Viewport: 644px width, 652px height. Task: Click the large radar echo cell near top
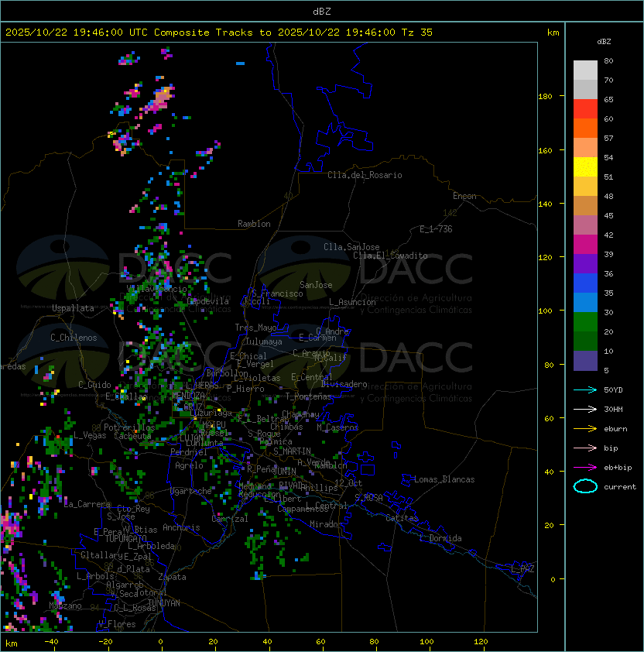(x=160, y=99)
